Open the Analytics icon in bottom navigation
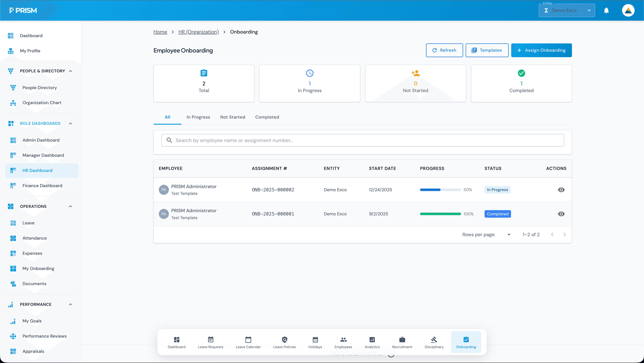The height and width of the screenshot is (363, 644). 372,340
